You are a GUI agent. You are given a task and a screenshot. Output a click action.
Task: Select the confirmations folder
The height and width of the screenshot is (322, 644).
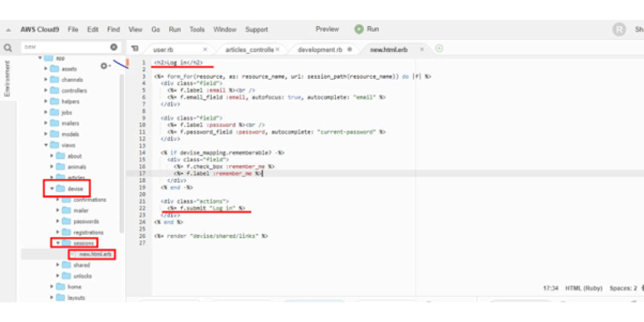(90, 200)
